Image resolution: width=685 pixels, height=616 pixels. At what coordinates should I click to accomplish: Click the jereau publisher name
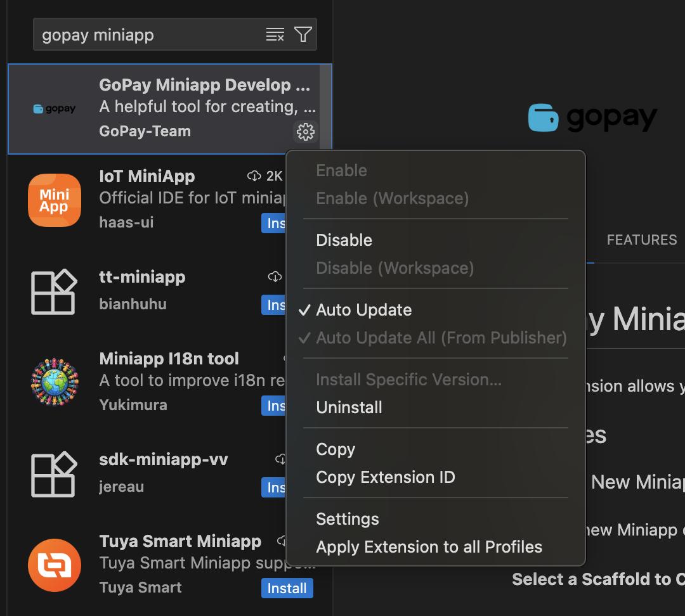(x=121, y=486)
